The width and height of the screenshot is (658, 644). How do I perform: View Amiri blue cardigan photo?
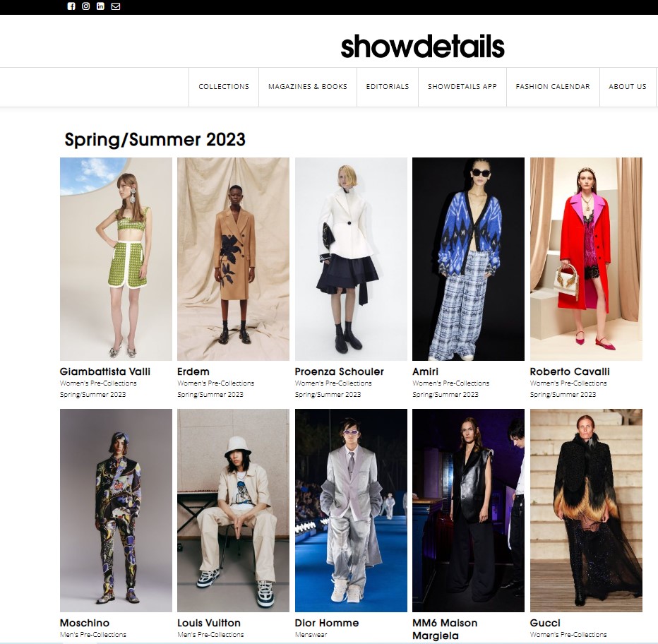pyautogui.click(x=468, y=259)
